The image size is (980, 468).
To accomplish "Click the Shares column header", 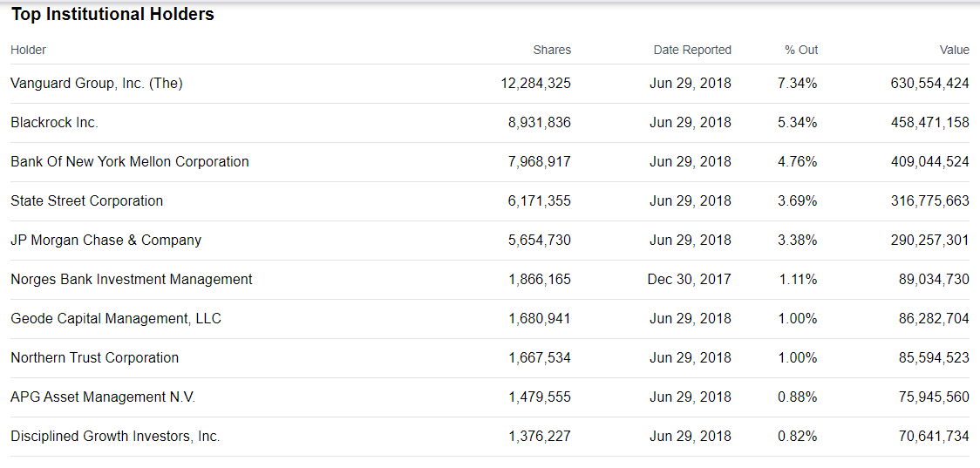I will pos(552,50).
